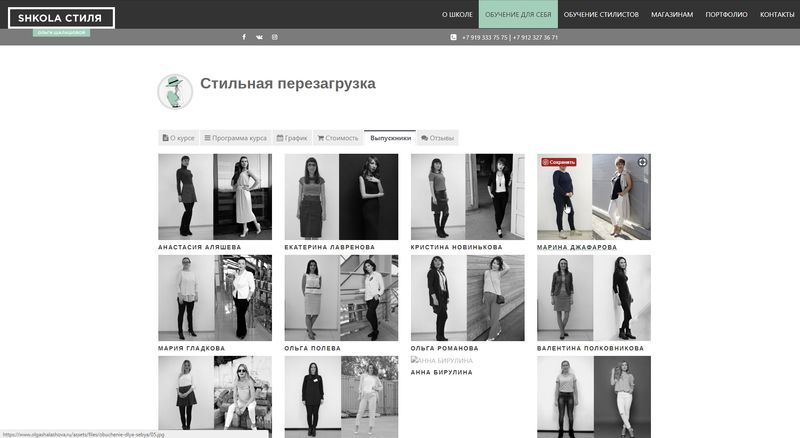Open Ольга Полева before-after photo
800x438 pixels.
(x=341, y=298)
